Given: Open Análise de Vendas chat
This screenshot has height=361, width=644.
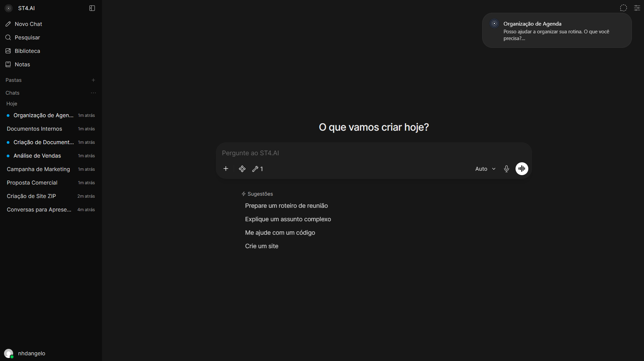Looking at the screenshot, I should (51, 156).
